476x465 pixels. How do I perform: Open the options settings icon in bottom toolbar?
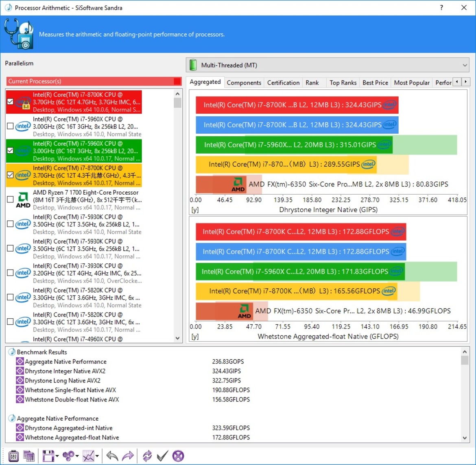coord(13,456)
